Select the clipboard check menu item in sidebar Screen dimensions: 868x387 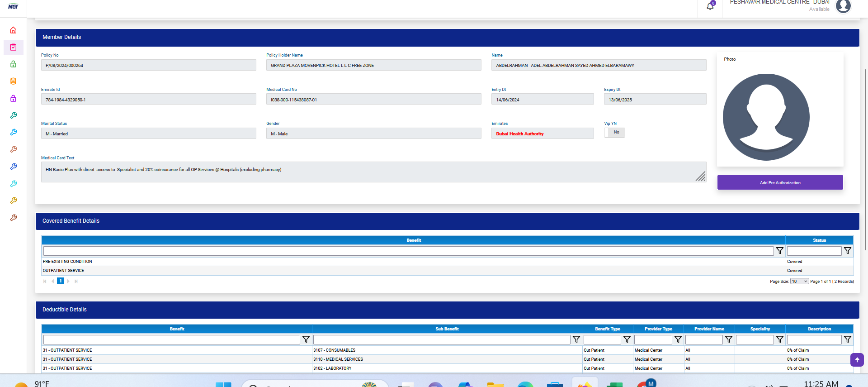pos(13,48)
